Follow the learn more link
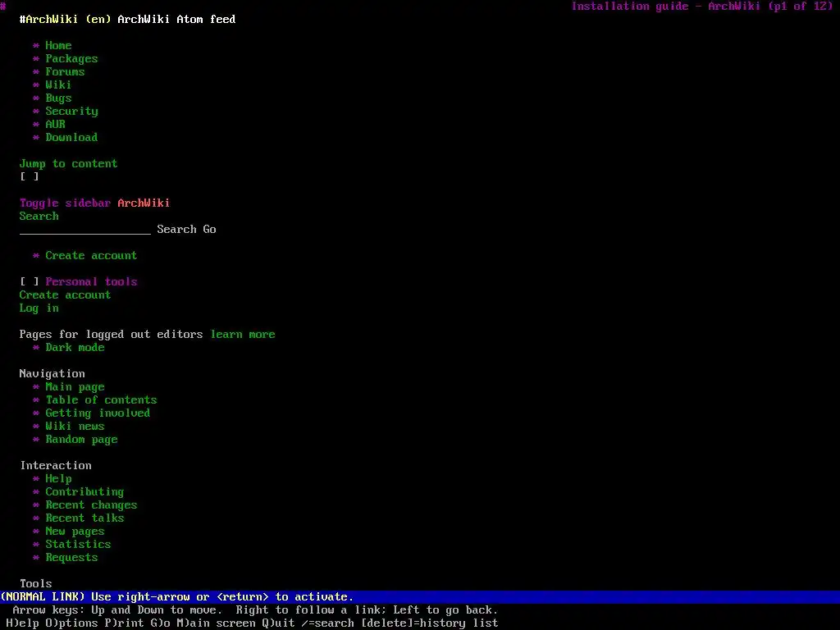The height and width of the screenshot is (630, 840). 243,335
